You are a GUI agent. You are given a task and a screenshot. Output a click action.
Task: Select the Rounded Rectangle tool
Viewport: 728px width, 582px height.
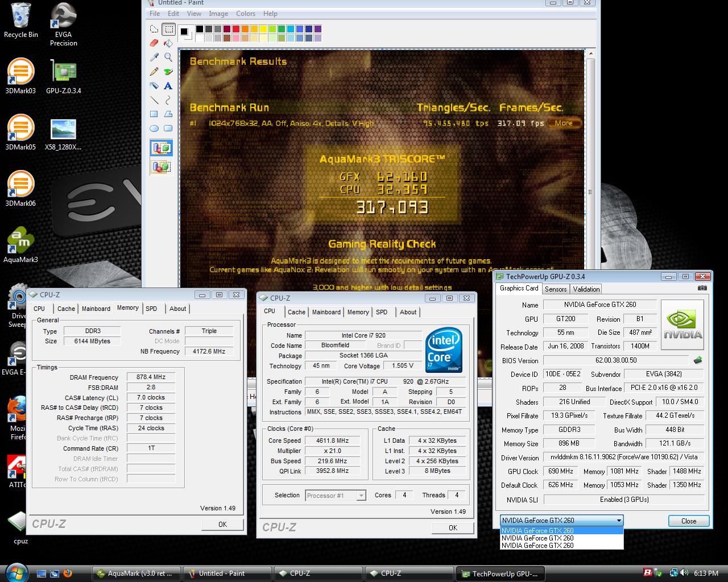(x=168, y=128)
